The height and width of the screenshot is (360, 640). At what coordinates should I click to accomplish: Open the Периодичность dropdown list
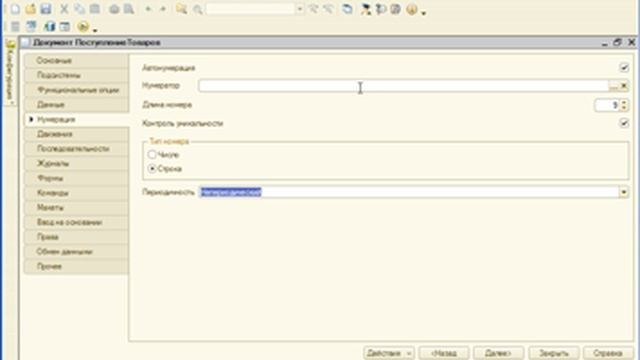click(624, 192)
